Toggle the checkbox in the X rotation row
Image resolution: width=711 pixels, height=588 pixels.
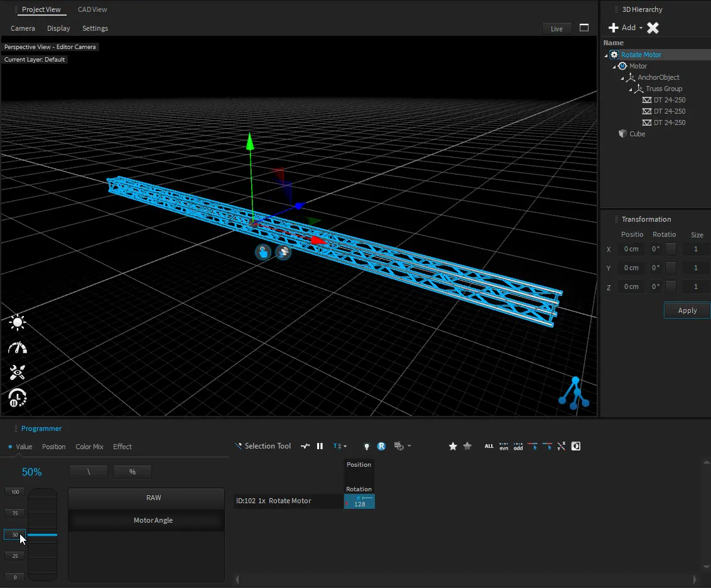671,249
